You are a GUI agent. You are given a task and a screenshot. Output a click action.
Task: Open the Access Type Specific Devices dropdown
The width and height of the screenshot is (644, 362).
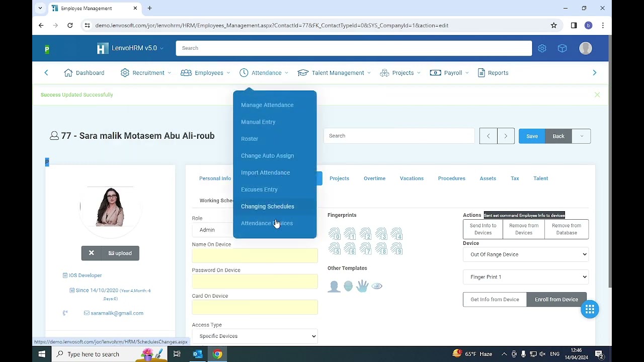click(255, 336)
